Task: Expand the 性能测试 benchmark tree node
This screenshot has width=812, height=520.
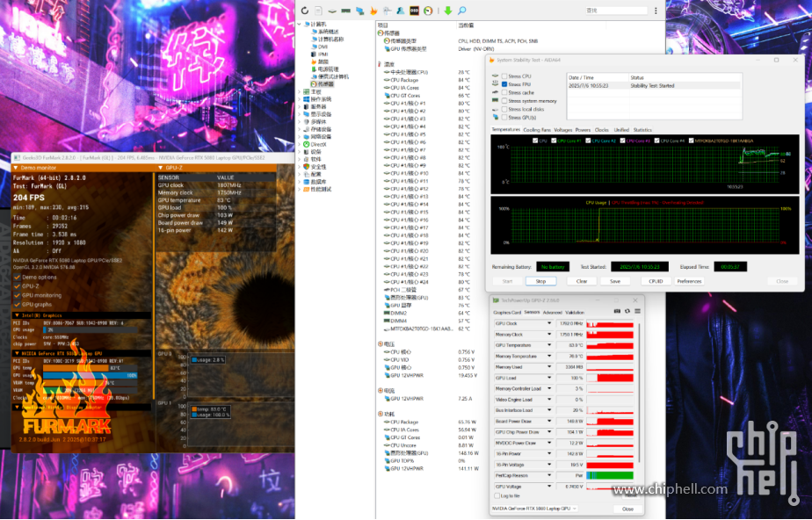Action: [x=300, y=190]
